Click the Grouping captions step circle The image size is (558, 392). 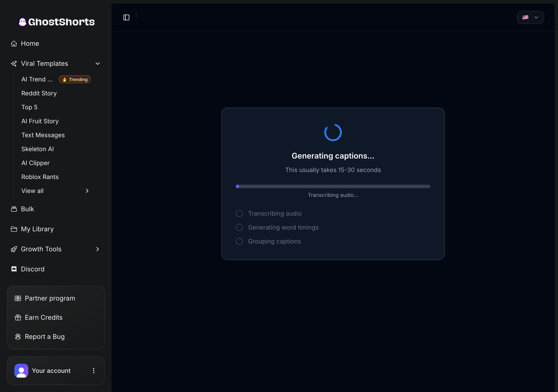tap(239, 241)
